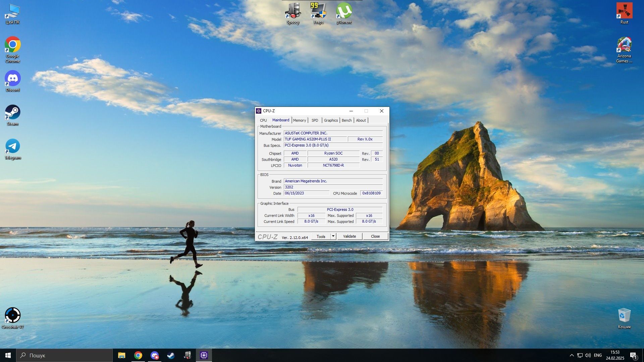The width and height of the screenshot is (644, 362).
Task: Click the Close button in CPU-Z
Action: pos(375,236)
